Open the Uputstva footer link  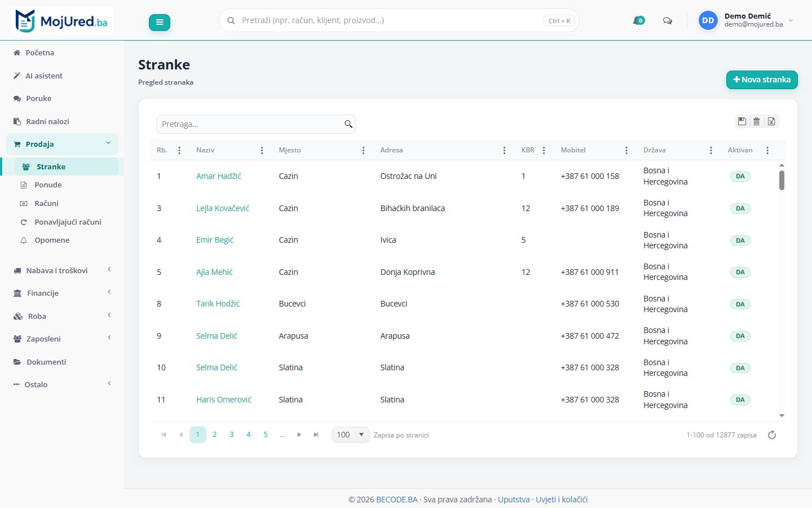tap(514, 500)
